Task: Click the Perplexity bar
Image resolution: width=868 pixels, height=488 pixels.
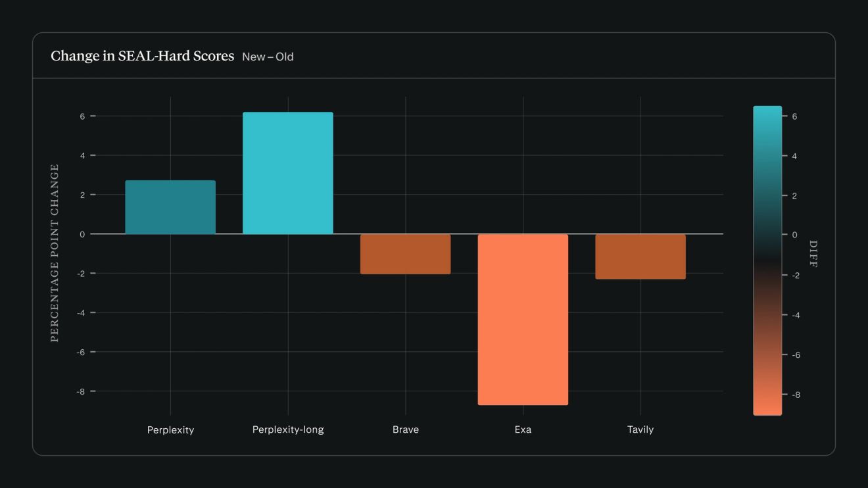Action: point(170,207)
